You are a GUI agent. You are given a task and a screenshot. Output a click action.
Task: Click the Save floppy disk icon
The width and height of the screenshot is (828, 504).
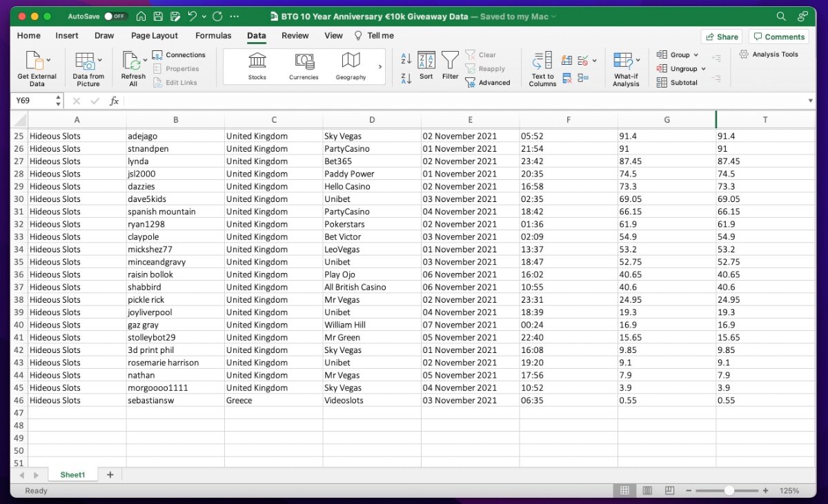[158, 16]
